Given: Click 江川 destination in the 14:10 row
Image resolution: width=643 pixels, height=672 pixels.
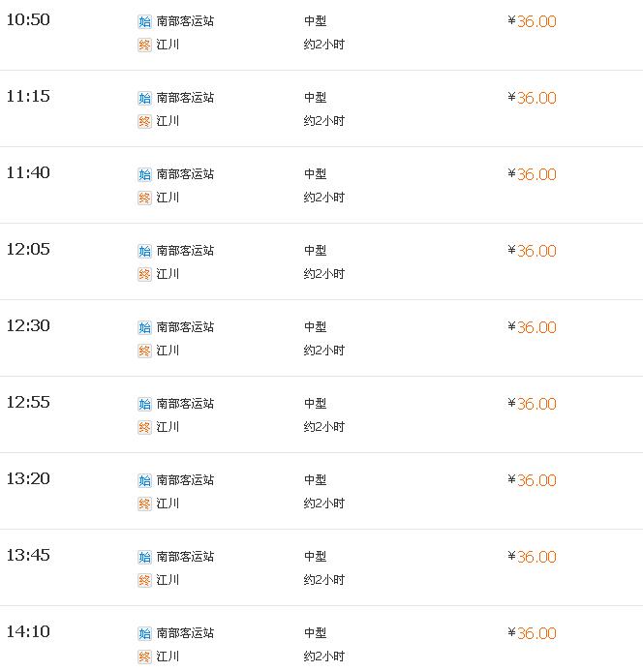Looking at the screenshot, I should (168, 657).
